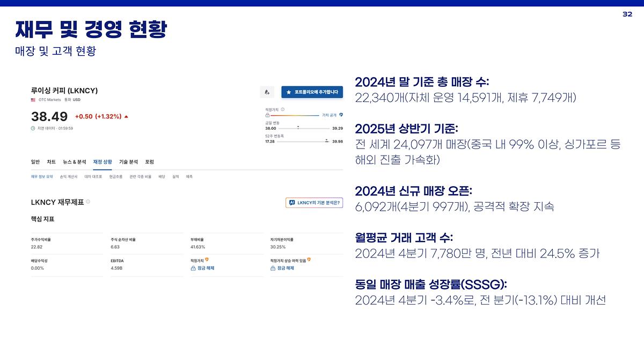Switch to the 일반 tab
The width and height of the screenshot is (644, 362).
point(35,161)
